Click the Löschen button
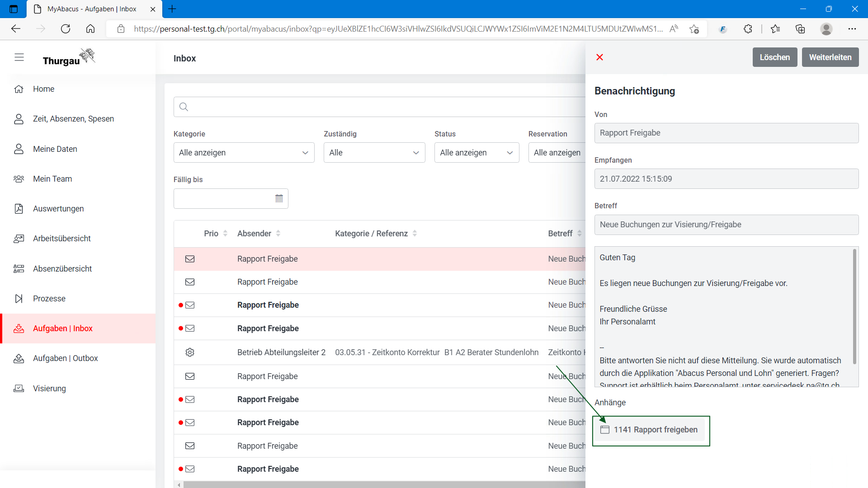Image resolution: width=868 pixels, height=488 pixels. [774, 57]
